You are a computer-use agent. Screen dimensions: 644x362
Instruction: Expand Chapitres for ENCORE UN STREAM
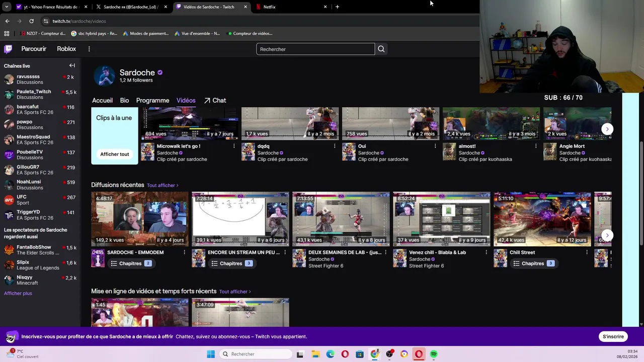232,263
